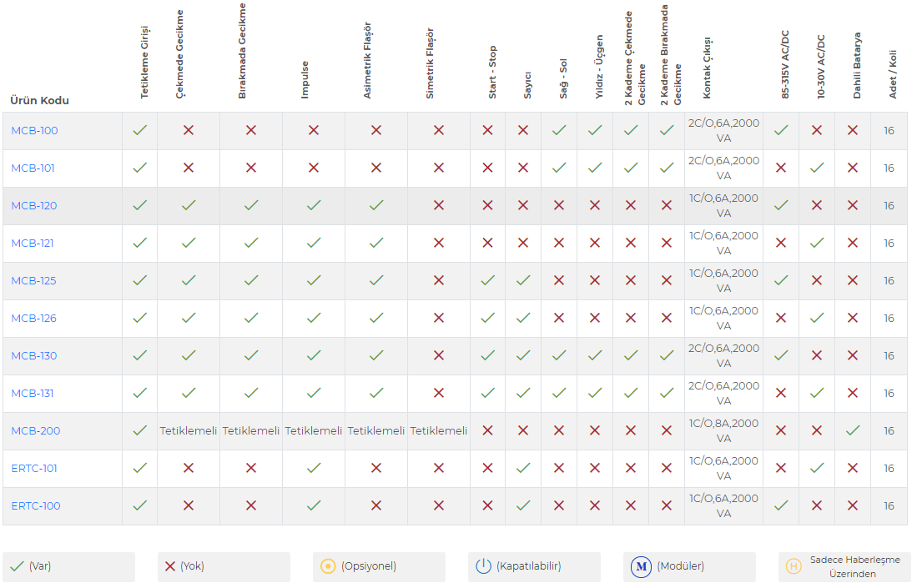912x588 pixels.
Task: Click the yellow Opsiyonel circle legend icon
Action: pos(328,566)
